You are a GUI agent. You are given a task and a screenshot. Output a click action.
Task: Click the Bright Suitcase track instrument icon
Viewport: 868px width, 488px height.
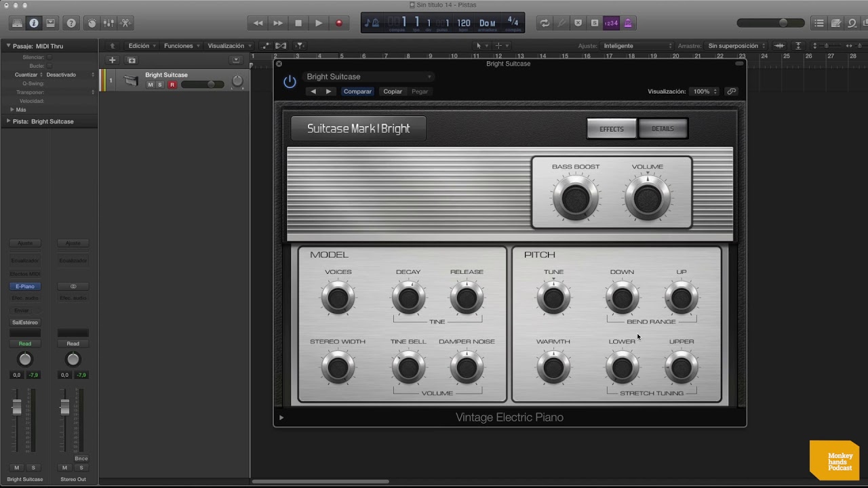point(131,81)
